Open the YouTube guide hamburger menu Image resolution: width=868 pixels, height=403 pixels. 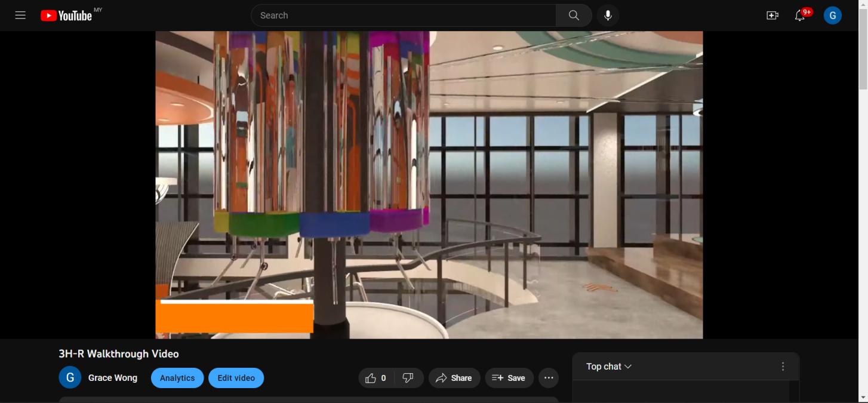coord(20,16)
